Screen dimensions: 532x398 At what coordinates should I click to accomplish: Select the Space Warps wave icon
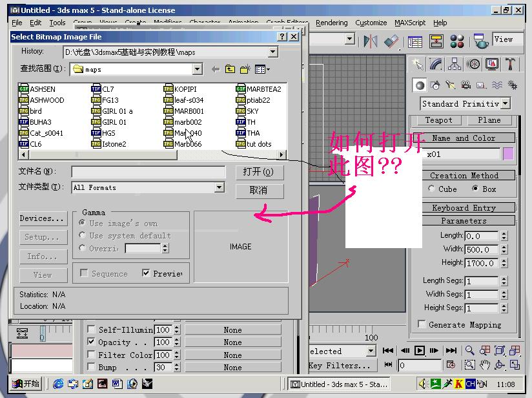coord(496,85)
